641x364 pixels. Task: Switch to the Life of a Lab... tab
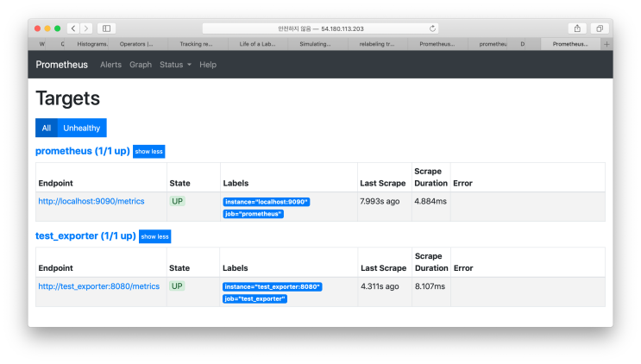pyautogui.click(x=258, y=44)
